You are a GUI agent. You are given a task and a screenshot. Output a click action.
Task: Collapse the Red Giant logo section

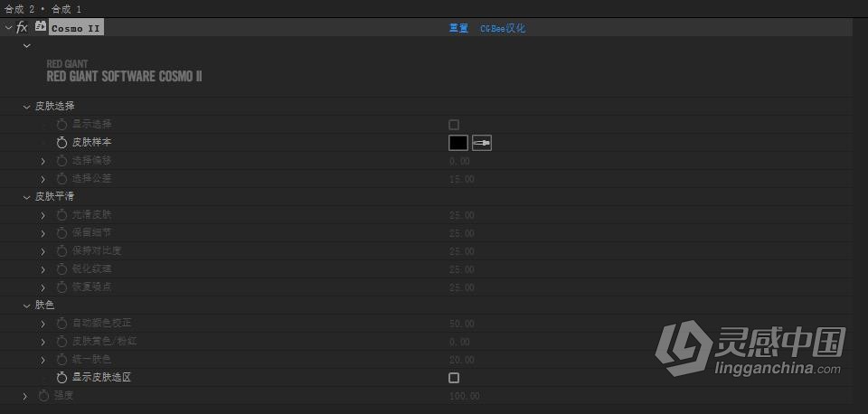point(26,45)
